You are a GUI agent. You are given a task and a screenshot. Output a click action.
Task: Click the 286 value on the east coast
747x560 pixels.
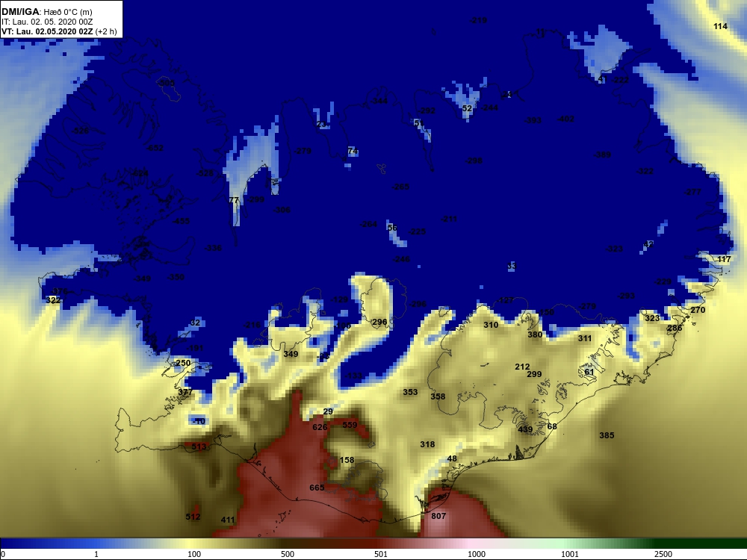[675, 328]
